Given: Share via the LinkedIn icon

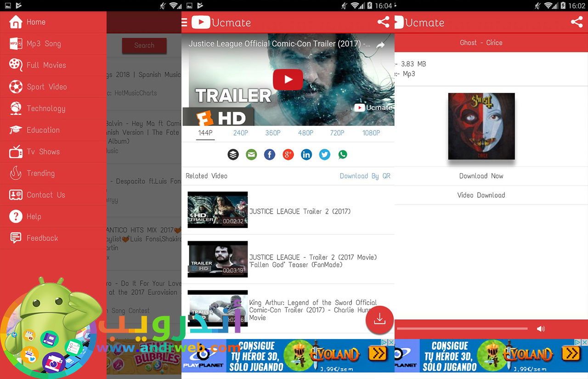Looking at the screenshot, I should (x=306, y=154).
